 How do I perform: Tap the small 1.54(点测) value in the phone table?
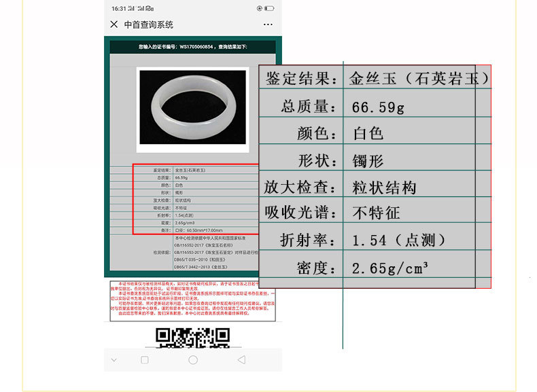click(184, 215)
